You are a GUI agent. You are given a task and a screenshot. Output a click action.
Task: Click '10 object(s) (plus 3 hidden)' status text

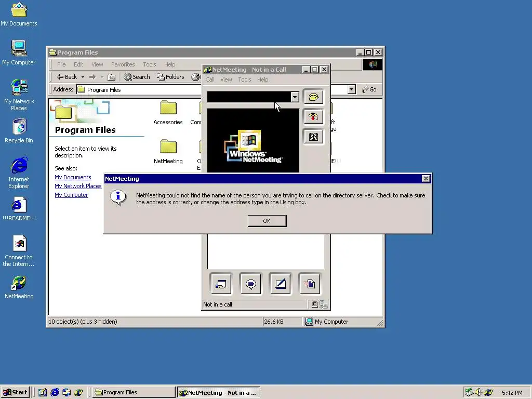[83, 321]
